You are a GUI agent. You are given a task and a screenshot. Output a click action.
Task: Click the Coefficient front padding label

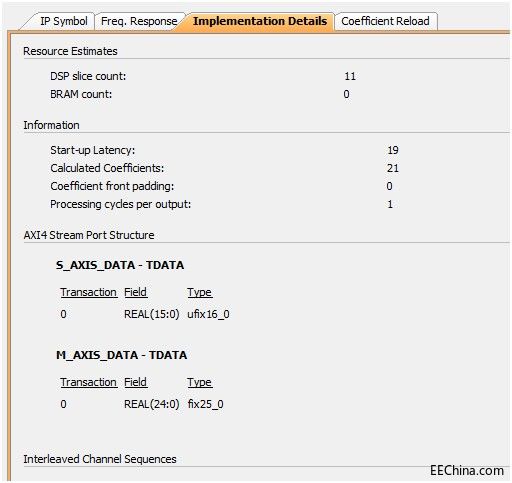pyautogui.click(x=112, y=186)
